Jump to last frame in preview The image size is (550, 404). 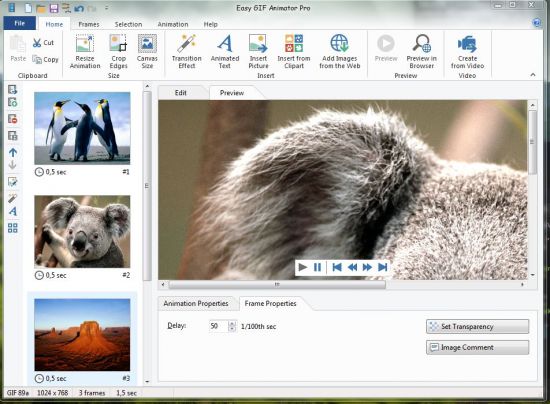pos(383,267)
